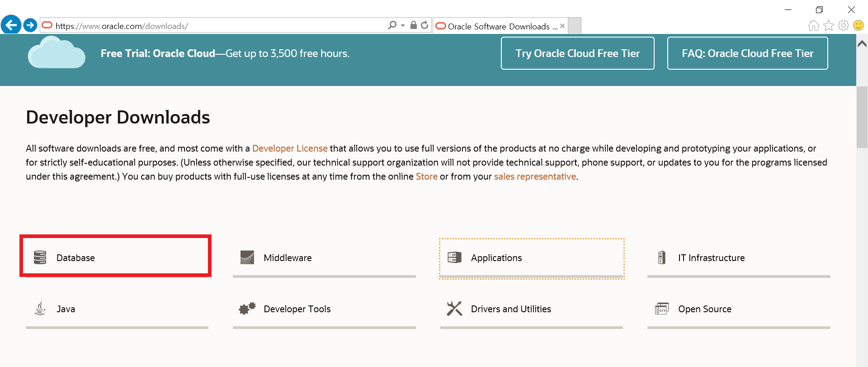Click the smiley feedback icon
This screenshot has height=367, width=868.
coord(859,25)
